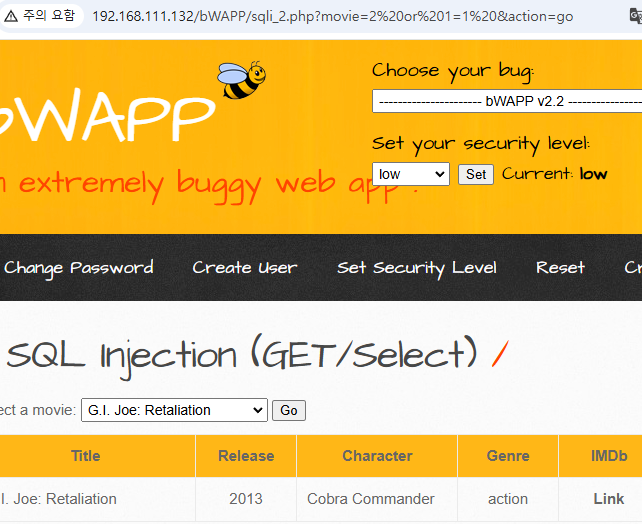Image resolution: width=642 pixels, height=524 pixels.
Task: Open the Set Security Level menu item
Action: (x=417, y=268)
